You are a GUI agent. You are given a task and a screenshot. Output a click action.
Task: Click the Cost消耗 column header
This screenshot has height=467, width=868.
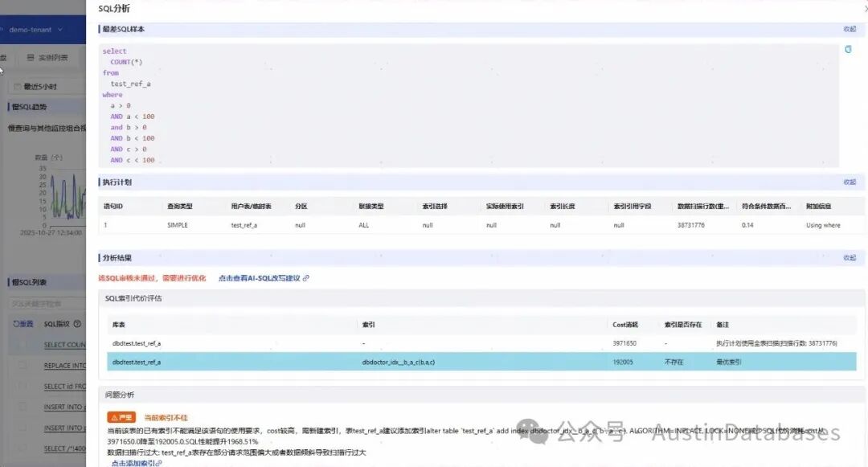click(x=625, y=325)
